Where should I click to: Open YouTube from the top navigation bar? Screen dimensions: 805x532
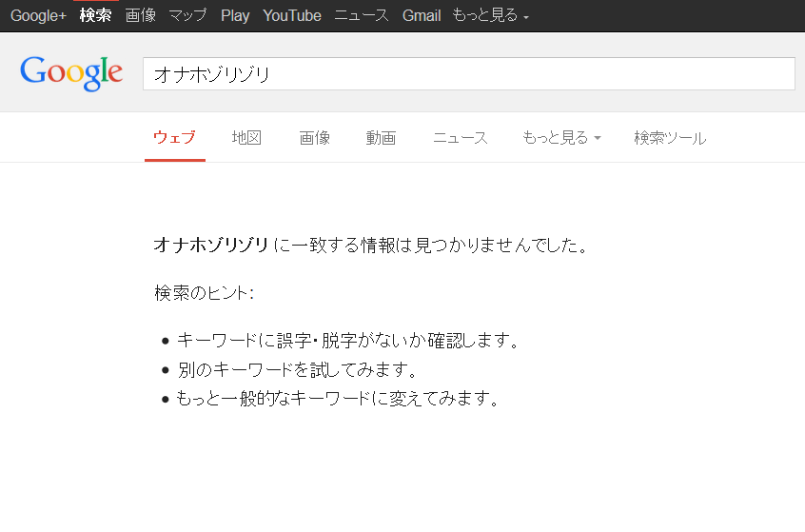pos(292,15)
